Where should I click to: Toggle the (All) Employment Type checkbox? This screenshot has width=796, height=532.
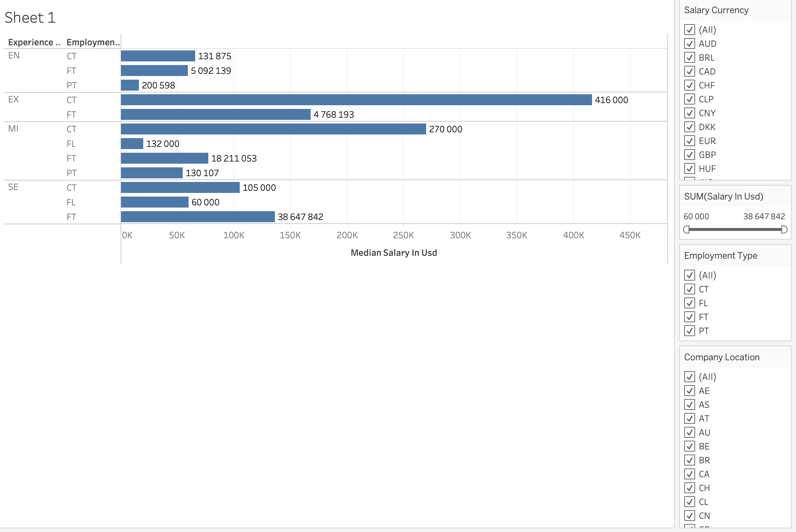[x=690, y=275]
